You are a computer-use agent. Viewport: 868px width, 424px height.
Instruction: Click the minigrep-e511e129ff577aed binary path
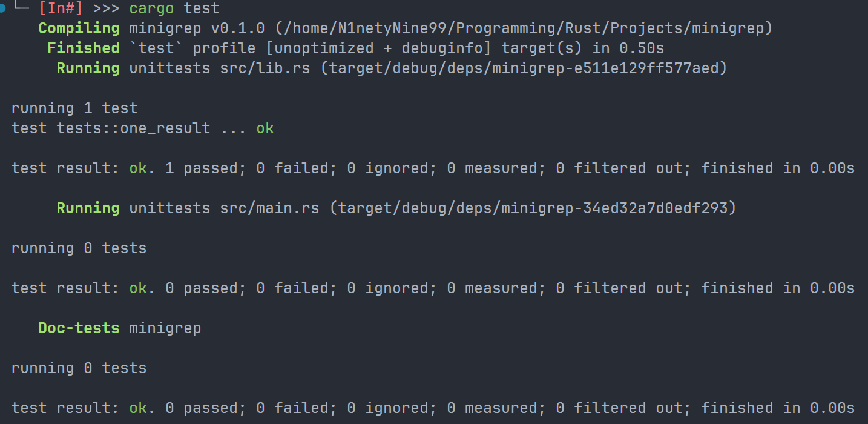[523, 68]
